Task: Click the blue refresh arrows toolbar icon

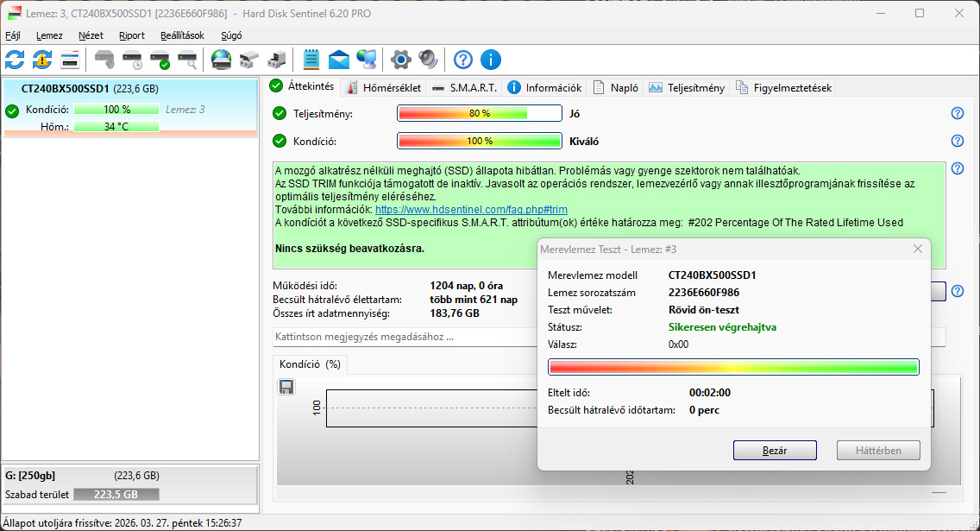Action: click(x=15, y=60)
